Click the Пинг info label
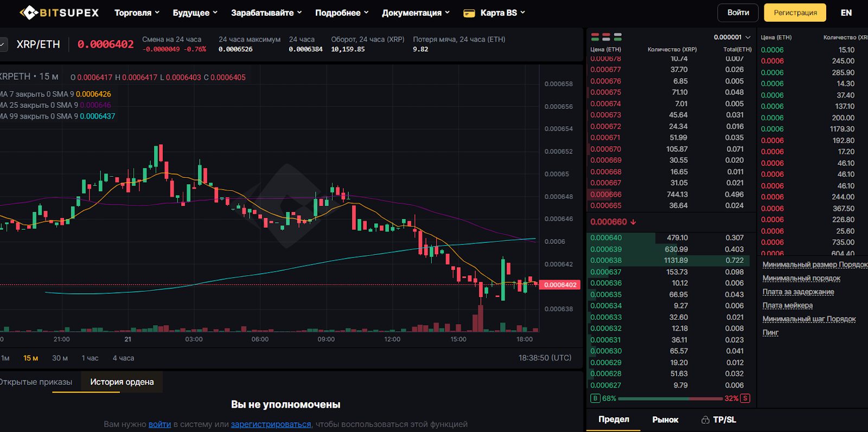The image size is (868, 432). click(x=770, y=332)
